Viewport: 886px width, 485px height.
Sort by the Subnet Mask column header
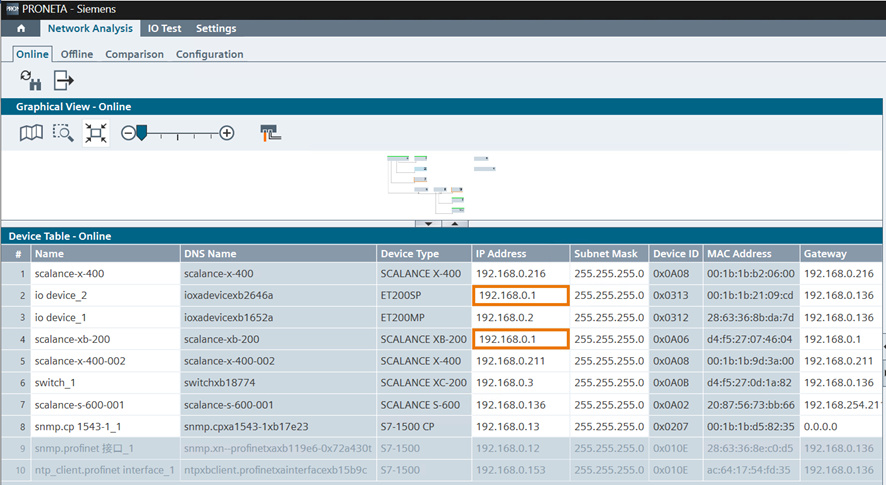(x=610, y=254)
